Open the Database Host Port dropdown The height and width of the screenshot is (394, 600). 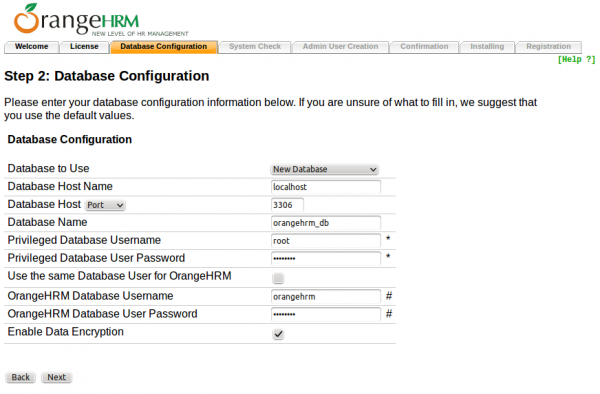pyautogui.click(x=105, y=205)
